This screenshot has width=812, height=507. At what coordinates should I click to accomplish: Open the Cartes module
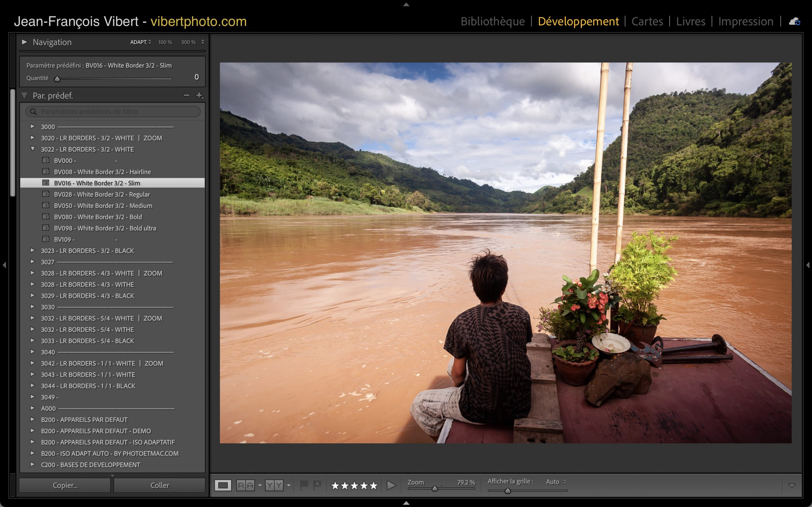click(647, 22)
